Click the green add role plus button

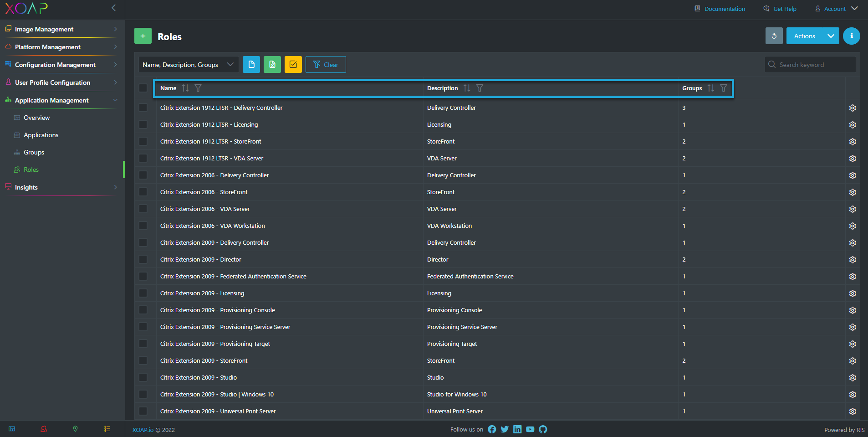(143, 36)
